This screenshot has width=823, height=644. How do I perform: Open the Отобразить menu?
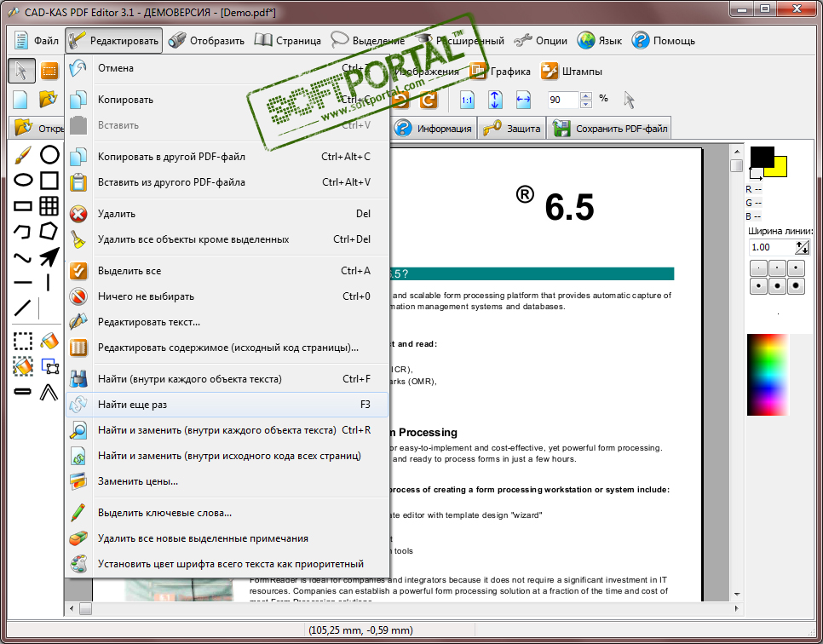(206, 40)
